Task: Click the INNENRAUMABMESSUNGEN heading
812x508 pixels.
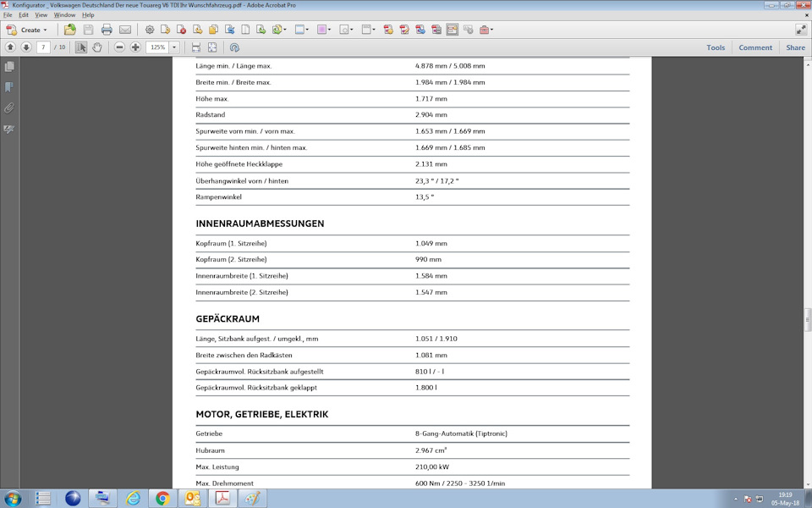Action: click(260, 224)
